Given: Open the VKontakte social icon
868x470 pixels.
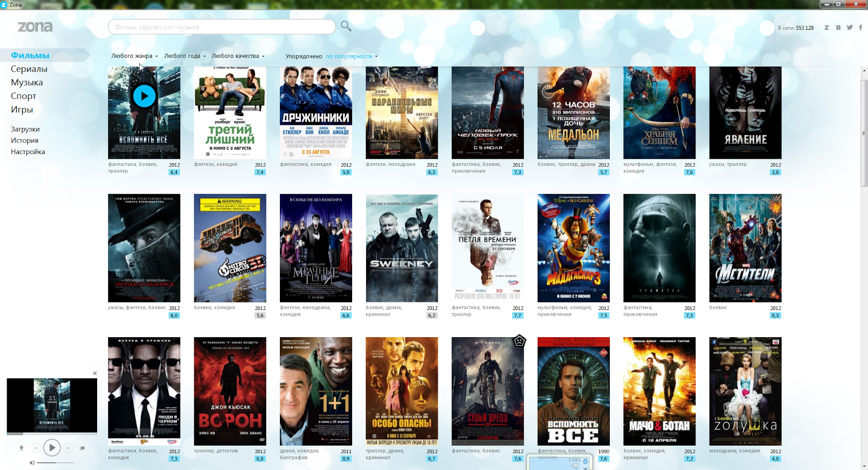Looking at the screenshot, I should pos(838,28).
